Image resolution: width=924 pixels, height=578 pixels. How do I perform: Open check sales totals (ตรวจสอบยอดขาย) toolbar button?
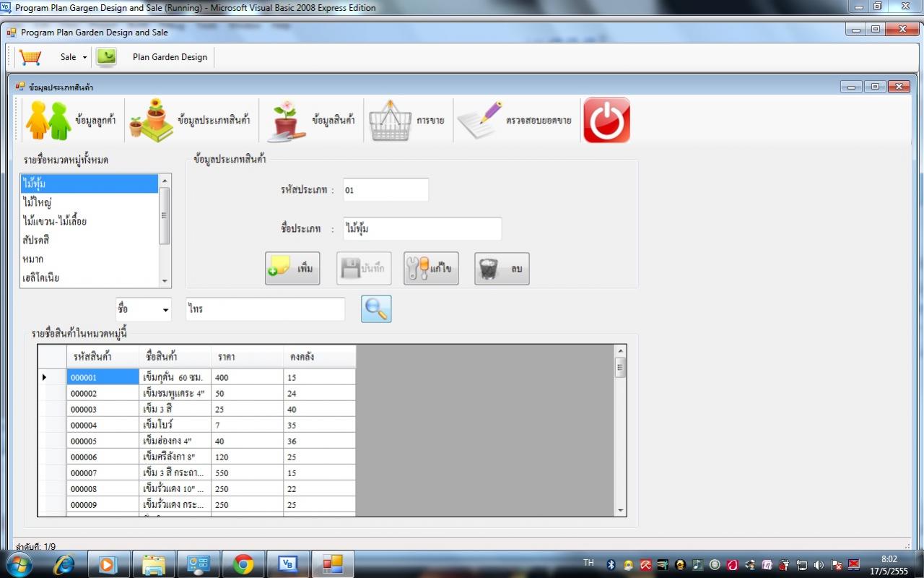pyautogui.click(x=514, y=120)
